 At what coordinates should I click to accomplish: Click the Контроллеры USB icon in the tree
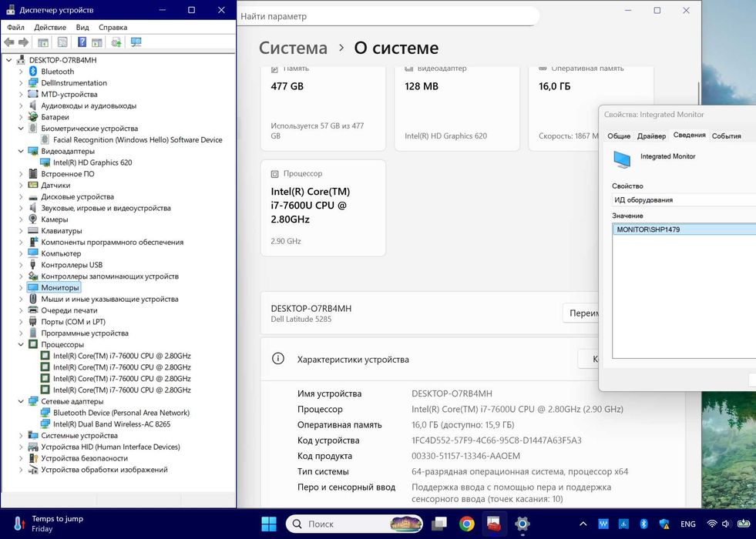click(33, 265)
